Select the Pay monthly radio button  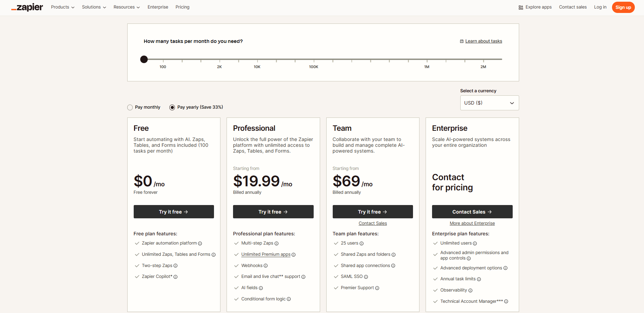[x=130, y=107]
